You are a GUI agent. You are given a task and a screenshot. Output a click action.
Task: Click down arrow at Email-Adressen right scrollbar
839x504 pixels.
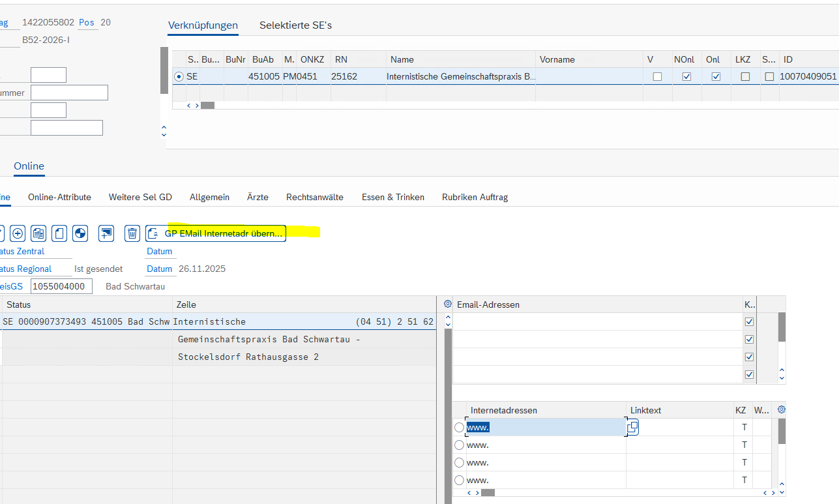click(x=782, y=379)
